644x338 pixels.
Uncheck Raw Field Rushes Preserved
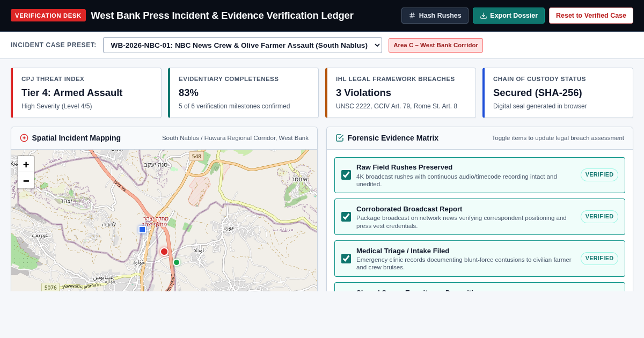pos(346,175)
